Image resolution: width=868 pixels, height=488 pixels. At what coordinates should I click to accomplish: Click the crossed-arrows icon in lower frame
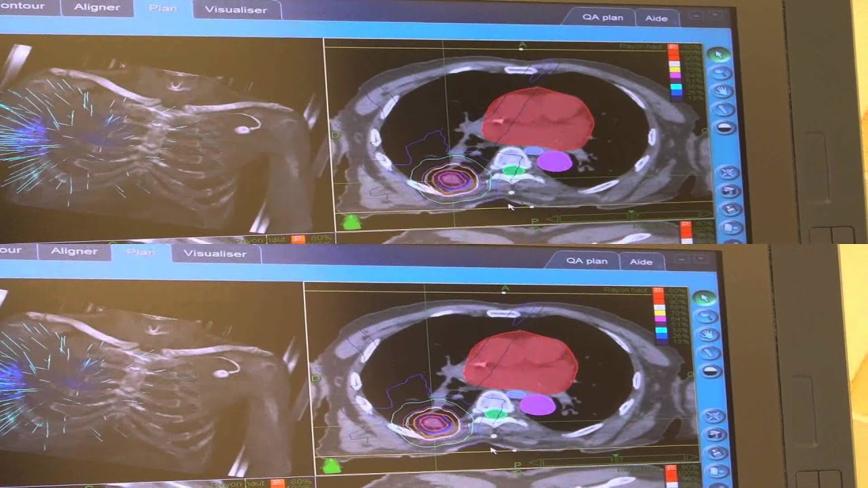pos(712,415)
